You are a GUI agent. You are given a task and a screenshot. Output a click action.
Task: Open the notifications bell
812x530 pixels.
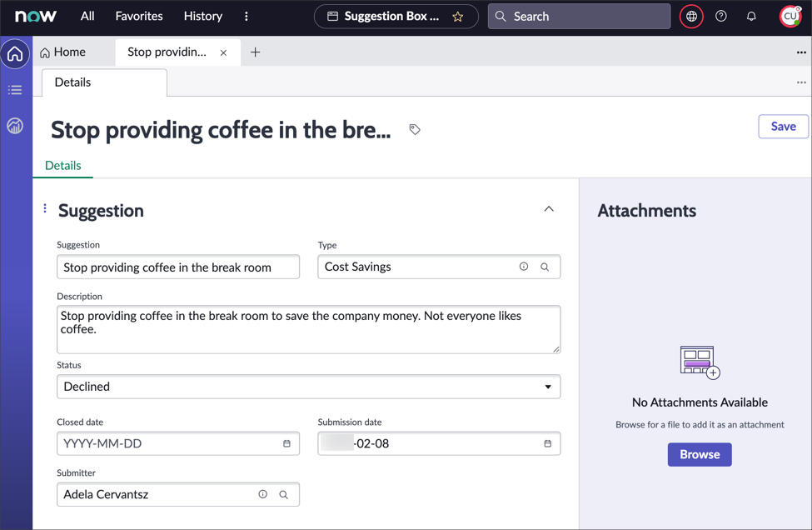(750, 16)
